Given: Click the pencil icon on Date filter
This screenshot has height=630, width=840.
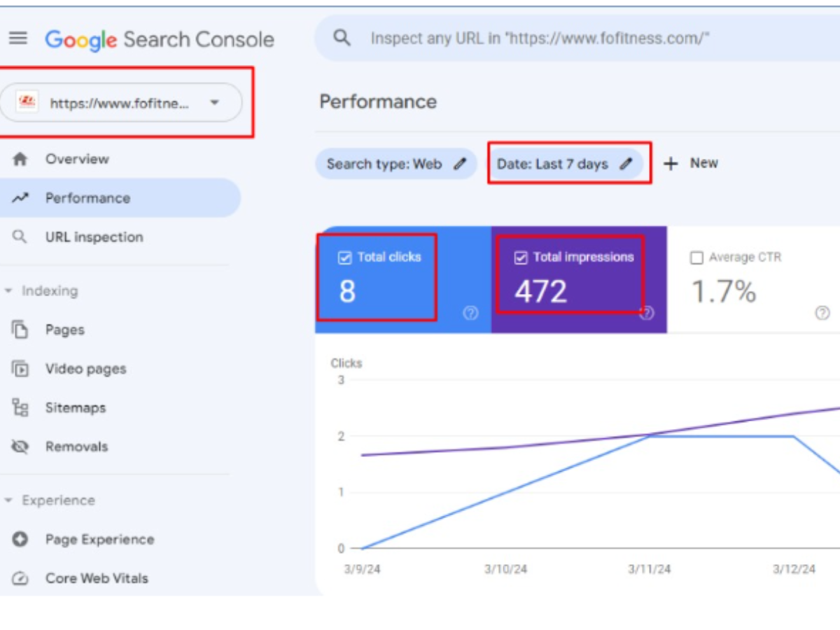Looking at the screenshot, I should coord(626,164).
